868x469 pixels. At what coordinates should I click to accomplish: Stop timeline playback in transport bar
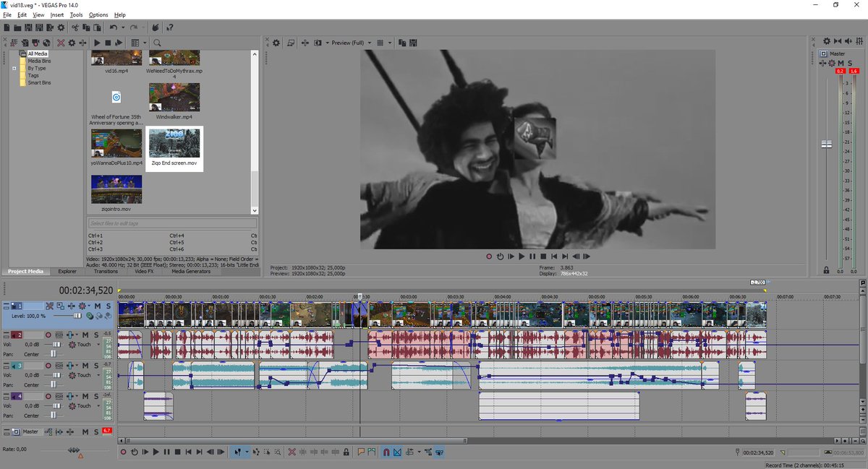coord(178,452)
